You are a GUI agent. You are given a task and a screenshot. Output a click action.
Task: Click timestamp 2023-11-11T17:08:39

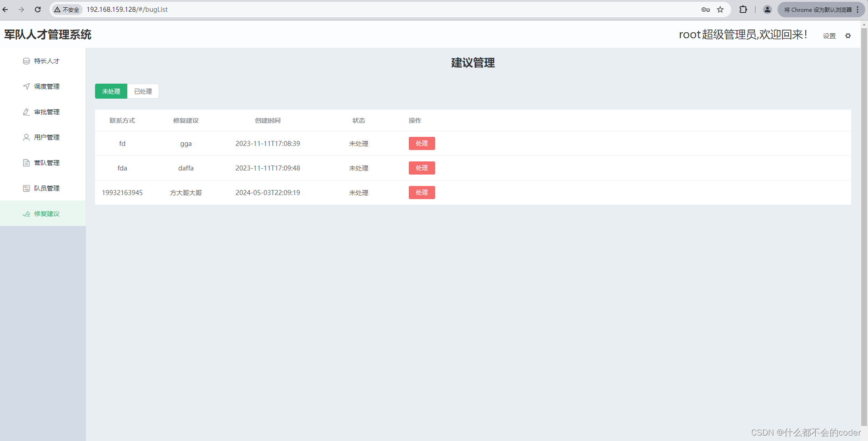click(268, 144)
